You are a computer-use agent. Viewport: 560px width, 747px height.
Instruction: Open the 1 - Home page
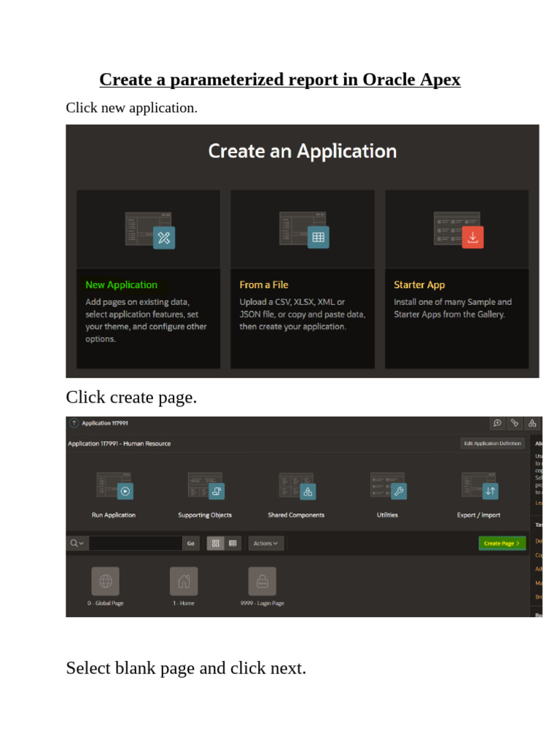tap(184, 581)
